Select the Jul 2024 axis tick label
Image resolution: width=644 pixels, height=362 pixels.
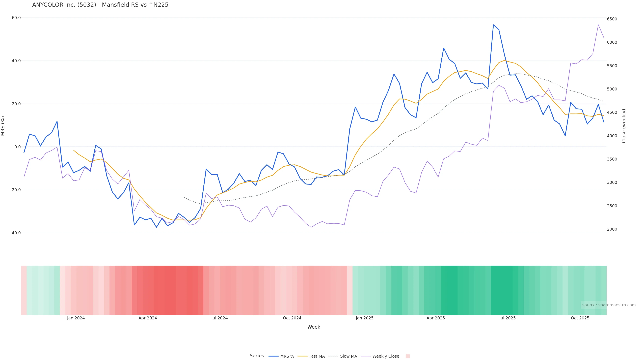[219, 318]
